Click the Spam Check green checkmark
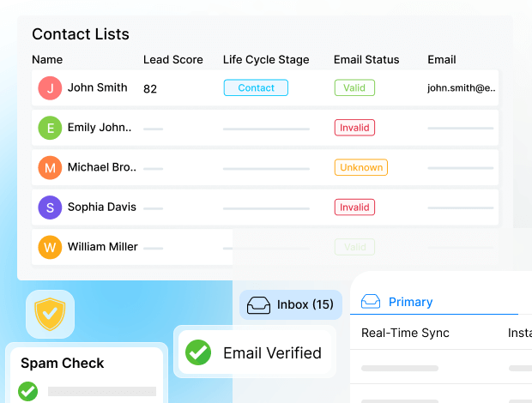532x403 pixels. click(28, 391)
